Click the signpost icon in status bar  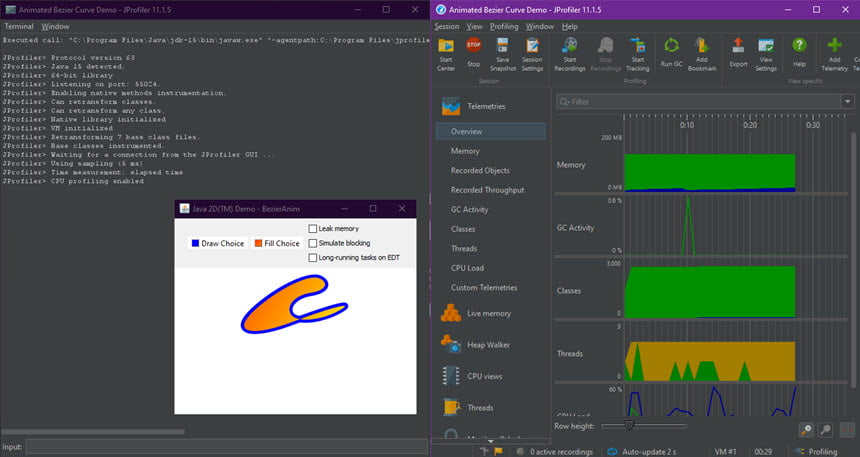click(484, 452)
